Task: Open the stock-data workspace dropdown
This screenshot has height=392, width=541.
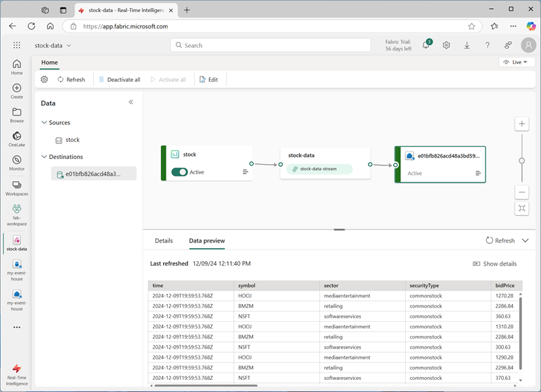Action: (x=53, y=45)
